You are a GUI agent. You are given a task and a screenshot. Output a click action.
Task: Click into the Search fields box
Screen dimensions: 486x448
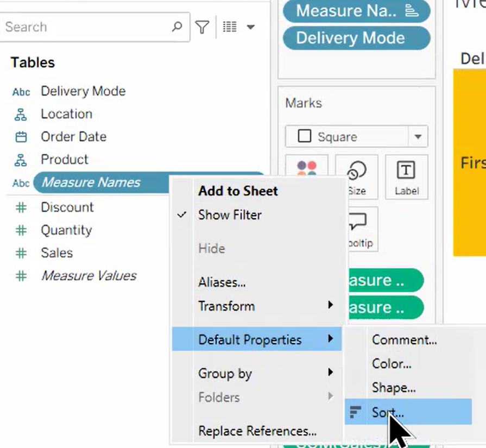click(94, 27)
